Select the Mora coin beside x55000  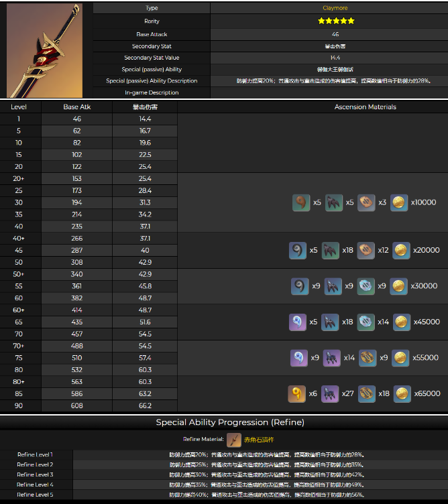[x=401, y=358]
